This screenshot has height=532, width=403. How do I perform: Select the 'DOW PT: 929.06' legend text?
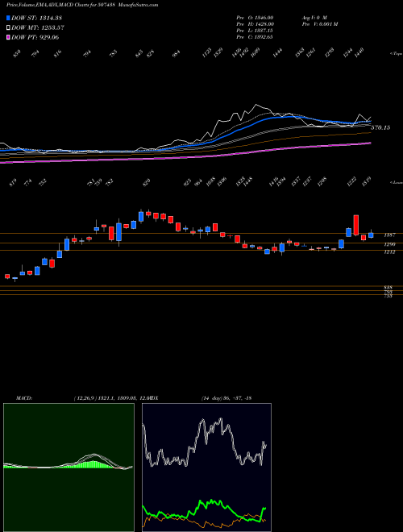click(35, 37)
